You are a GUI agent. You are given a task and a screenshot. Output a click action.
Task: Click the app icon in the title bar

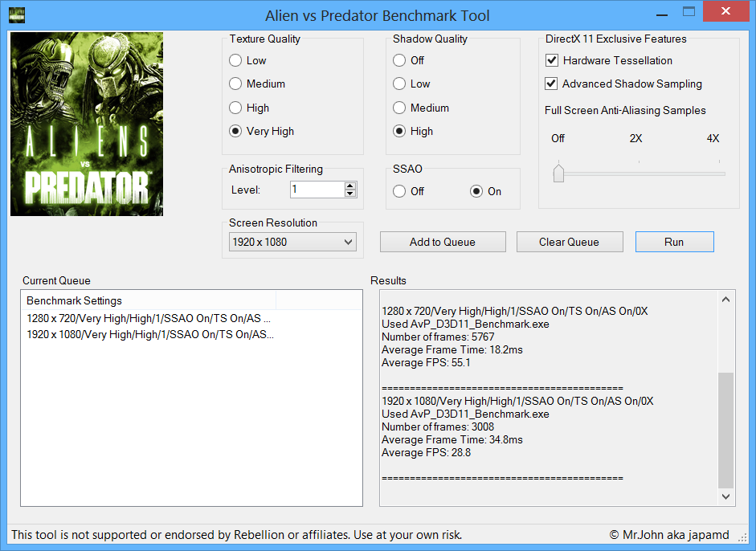pos(17,16)
